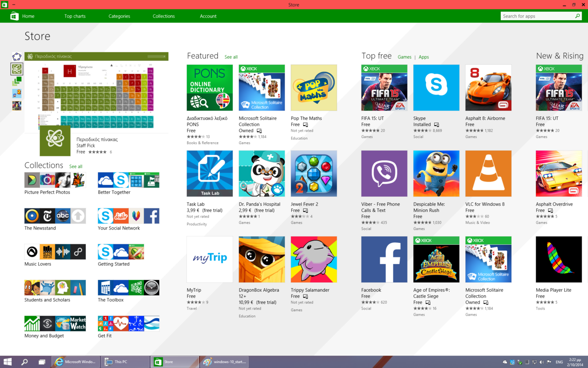This screenshot has height=368, width=588.
Task: Open windows-10_start taskbar item
Action: (x=225, y=362)
